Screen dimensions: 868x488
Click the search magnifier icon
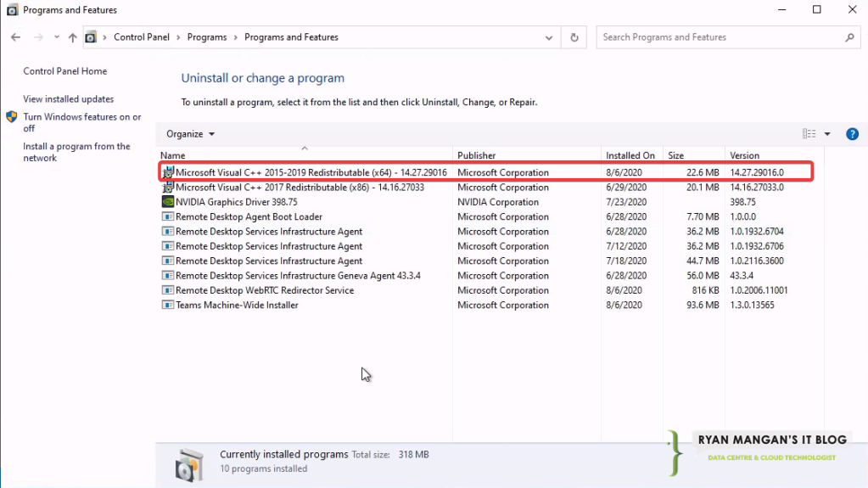(x=849, y=37)
